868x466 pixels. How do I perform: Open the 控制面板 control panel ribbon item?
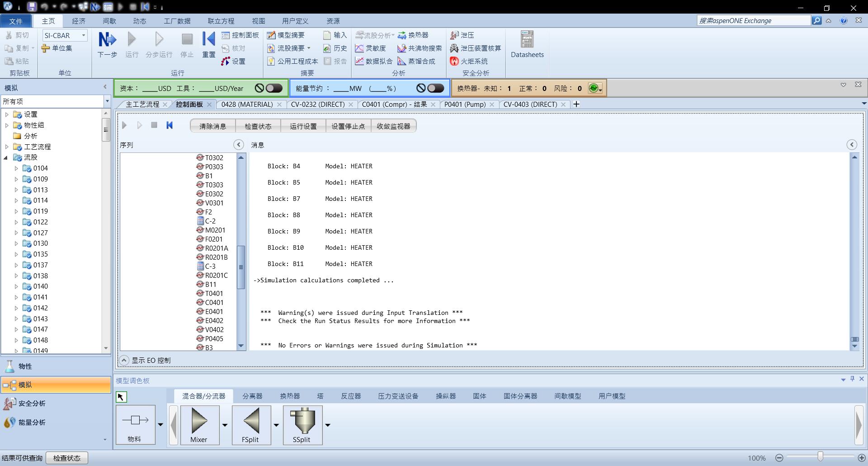pos(241,35)
